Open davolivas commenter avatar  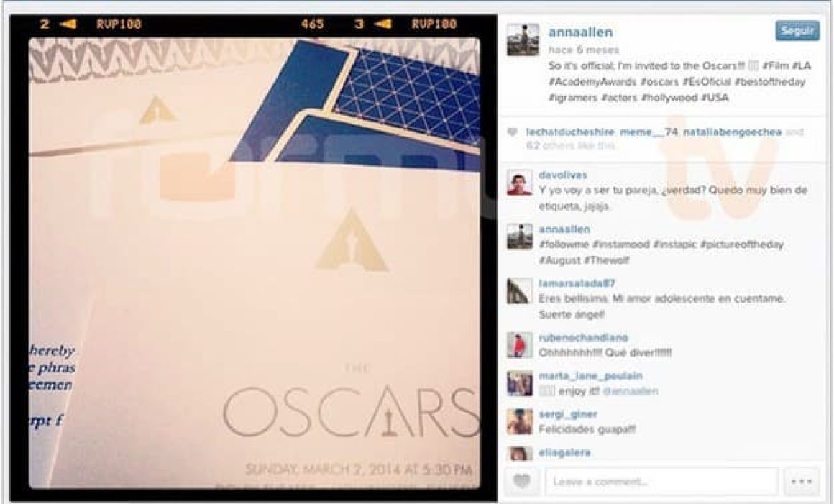[520, 183]
